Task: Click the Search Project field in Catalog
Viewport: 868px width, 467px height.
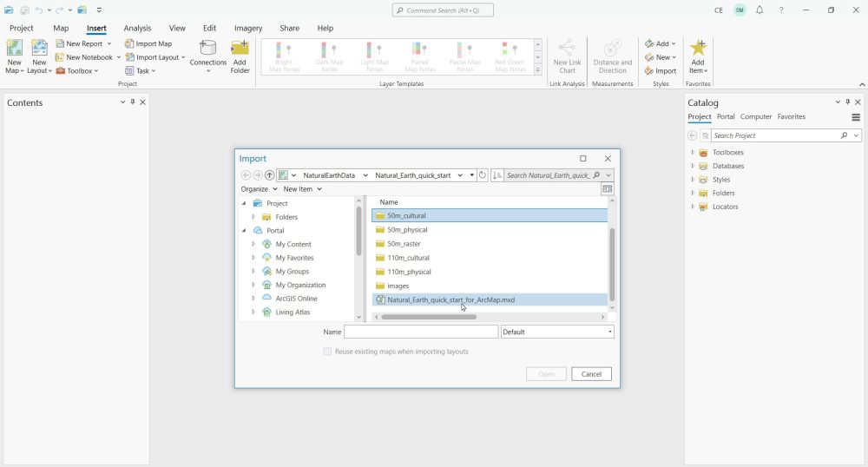Action: click(774, 135)
